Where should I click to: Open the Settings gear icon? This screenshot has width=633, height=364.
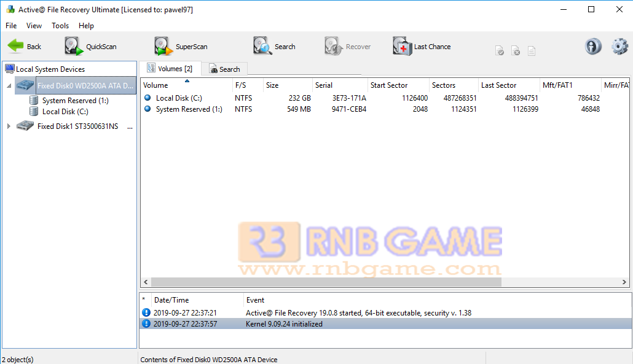(619, 47)
